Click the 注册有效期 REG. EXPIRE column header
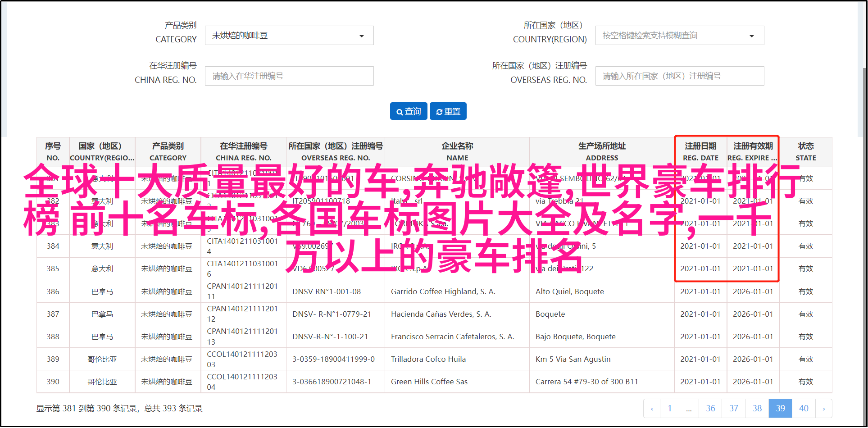The image size is (868, 428). coord(753,152)
